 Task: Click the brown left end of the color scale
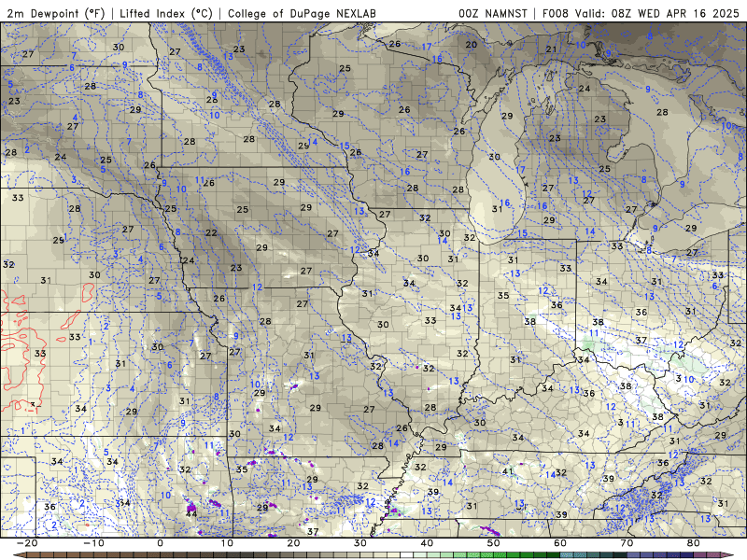pyautogui.click(x=21, y=555)
